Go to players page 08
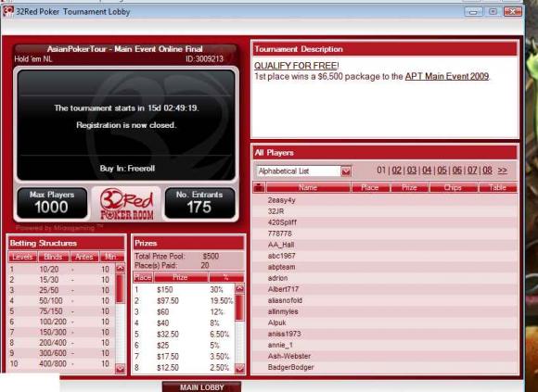 487,171
